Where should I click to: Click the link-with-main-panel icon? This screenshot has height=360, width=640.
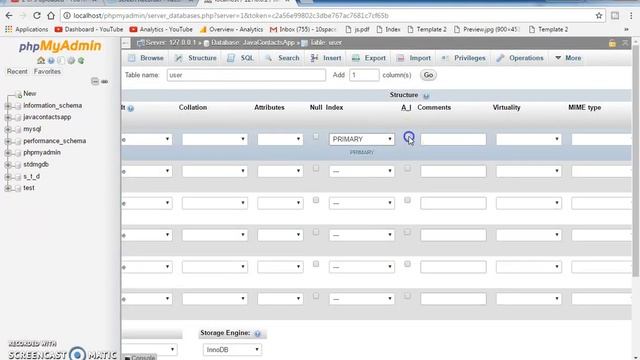point(104,82)
